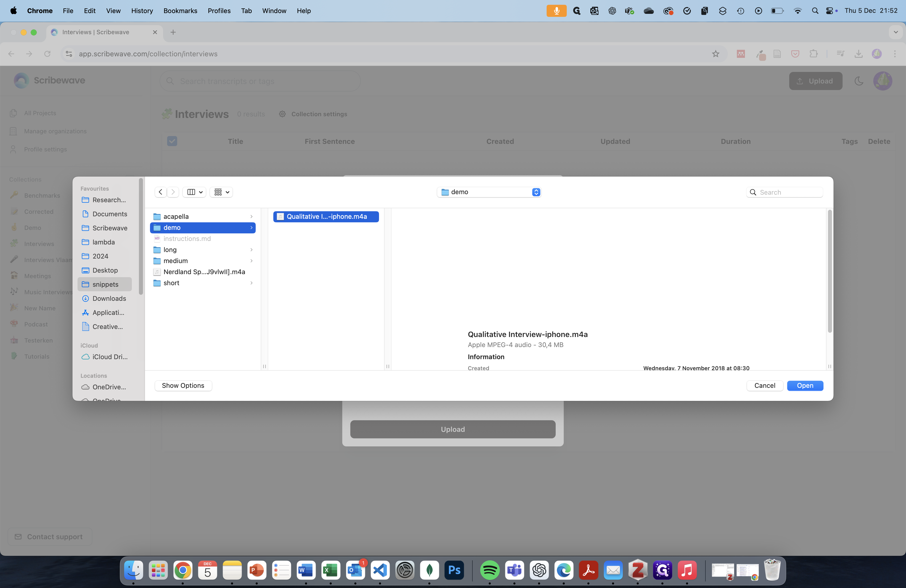Select the long folder

point(203,249)
